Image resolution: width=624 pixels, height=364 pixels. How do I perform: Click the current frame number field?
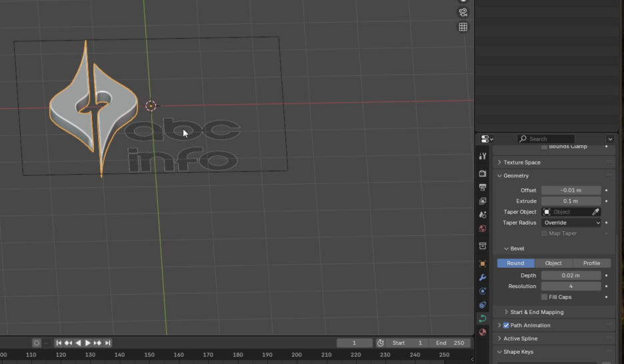354,343
